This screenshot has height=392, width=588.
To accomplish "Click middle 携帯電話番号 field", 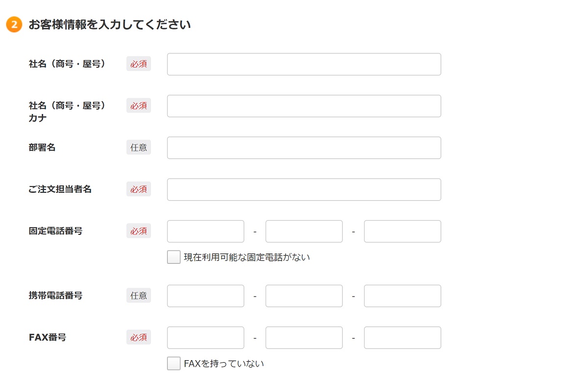I will tap(304, 296).
